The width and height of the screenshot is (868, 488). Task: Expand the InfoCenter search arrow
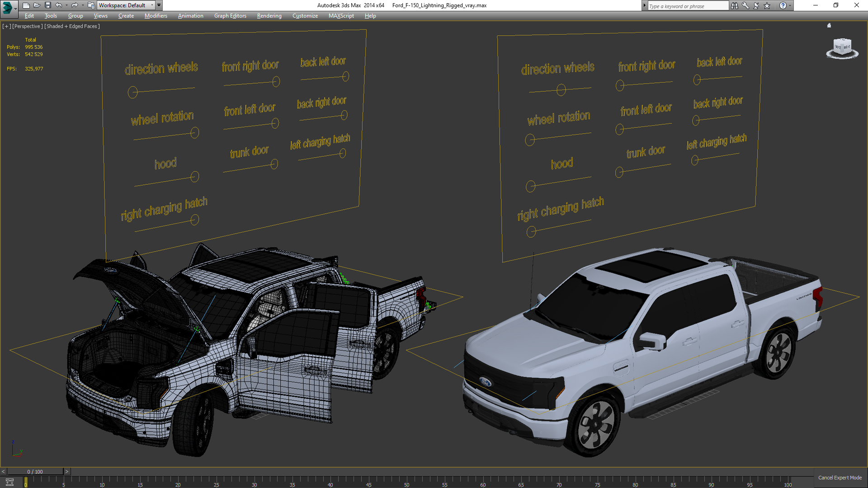(644, 5)
